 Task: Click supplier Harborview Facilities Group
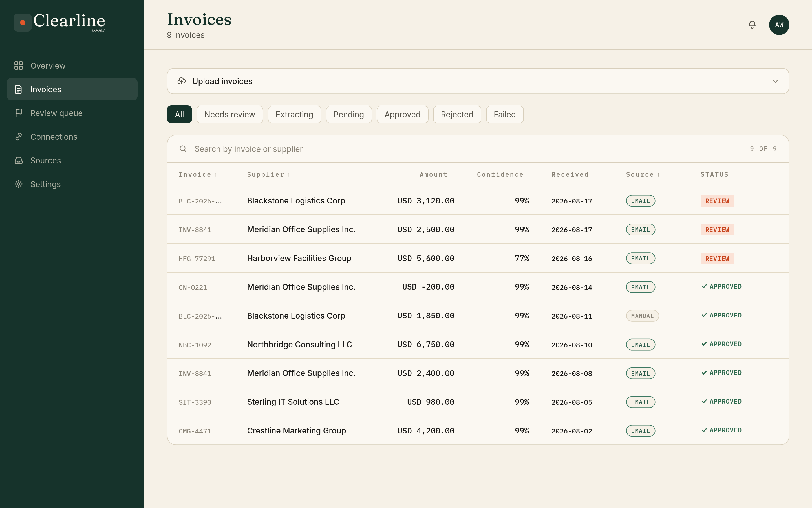[299, 258]
